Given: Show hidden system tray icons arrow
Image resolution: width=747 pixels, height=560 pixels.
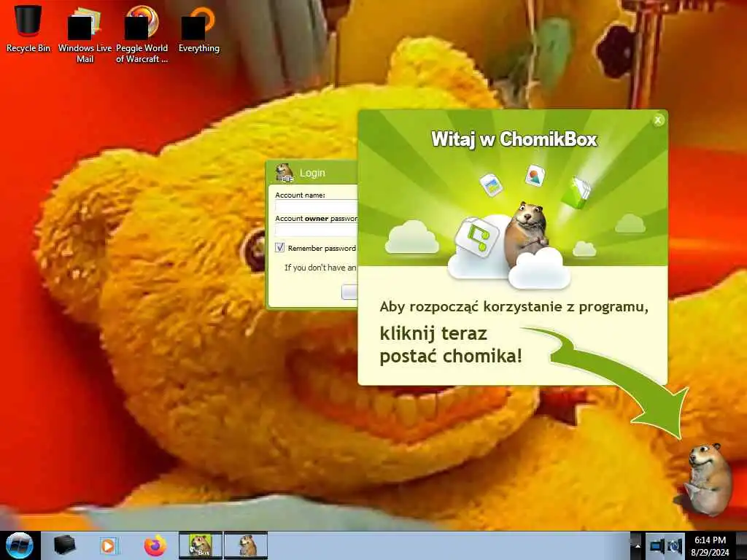Looking at the screenshot, I should click(x=637, y=546).
